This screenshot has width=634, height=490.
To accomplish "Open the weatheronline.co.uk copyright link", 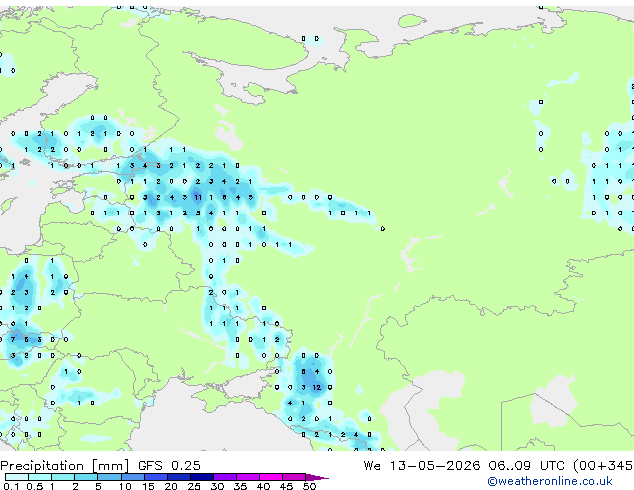I will 550,481.
